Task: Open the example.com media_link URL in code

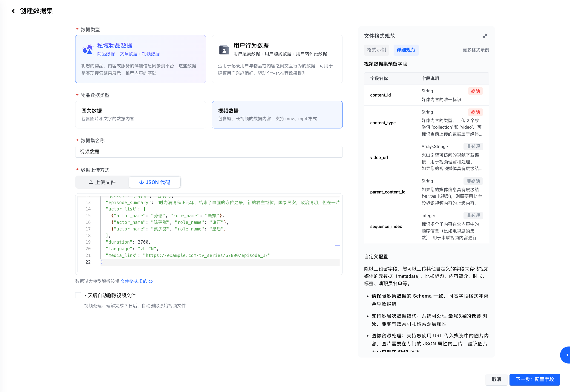Action: (207, 256)
